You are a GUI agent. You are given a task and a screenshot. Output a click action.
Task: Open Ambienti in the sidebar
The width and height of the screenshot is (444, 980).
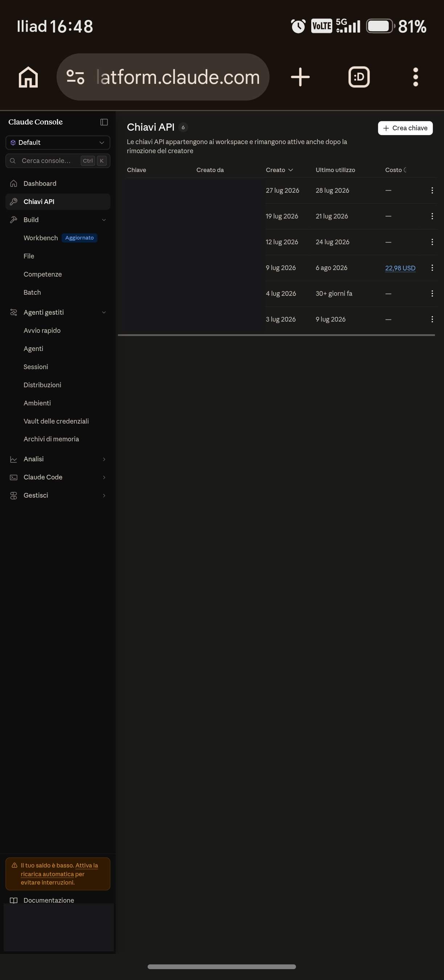coord(37,403)
